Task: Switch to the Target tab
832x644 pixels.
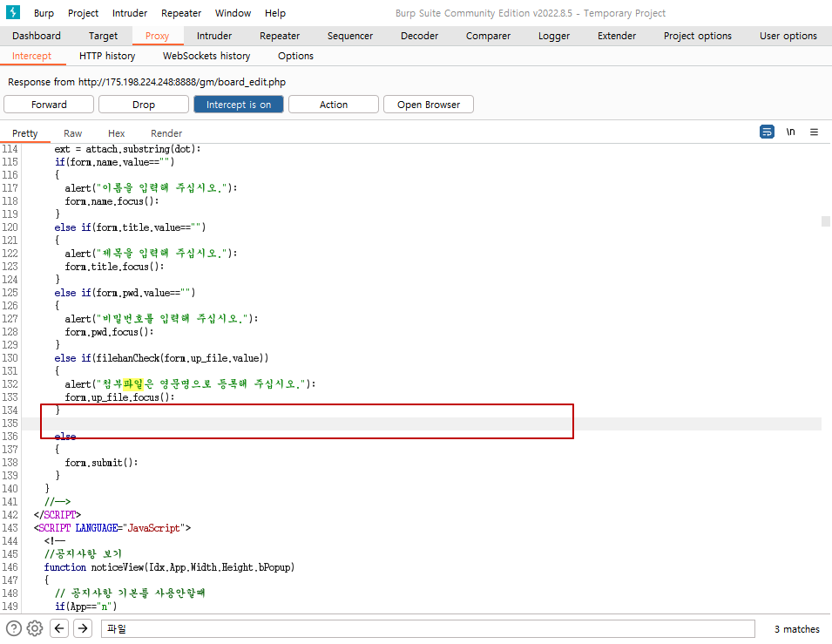Action: pos(103,36)
